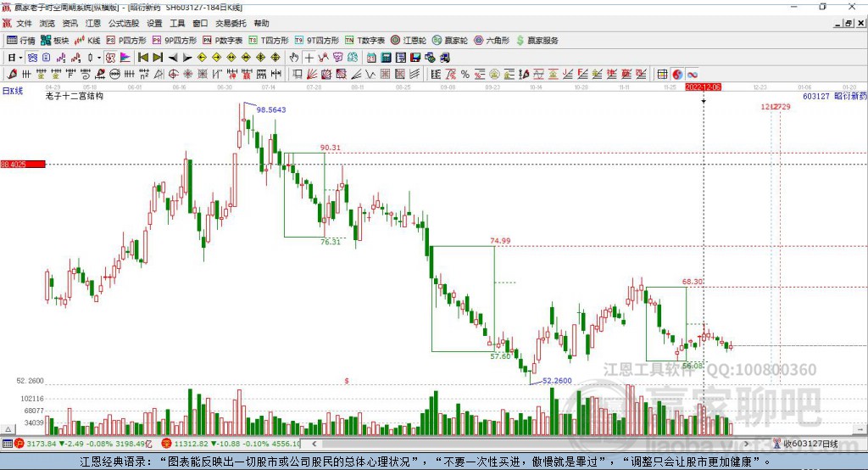Click the save floppy disk icon

(x=415, y=58)
